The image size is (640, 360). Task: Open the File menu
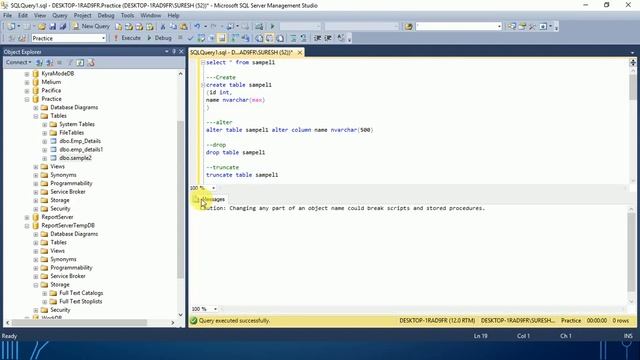[x=7, y=16]
